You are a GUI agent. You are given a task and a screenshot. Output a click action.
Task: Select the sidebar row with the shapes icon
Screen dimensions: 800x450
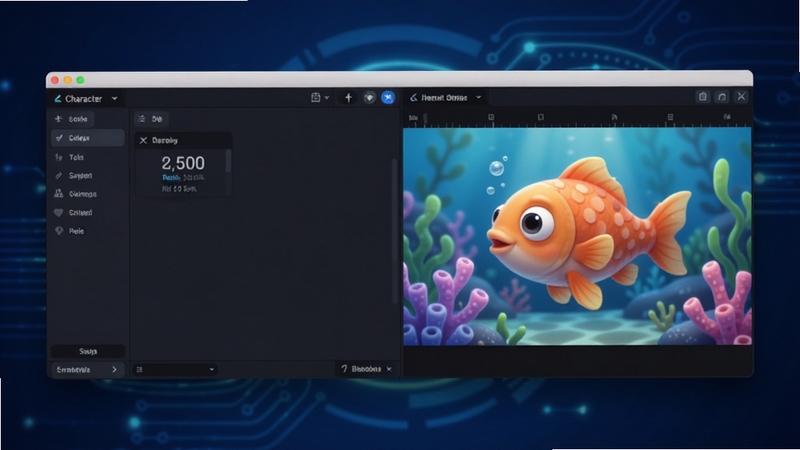tap(88, 194)
